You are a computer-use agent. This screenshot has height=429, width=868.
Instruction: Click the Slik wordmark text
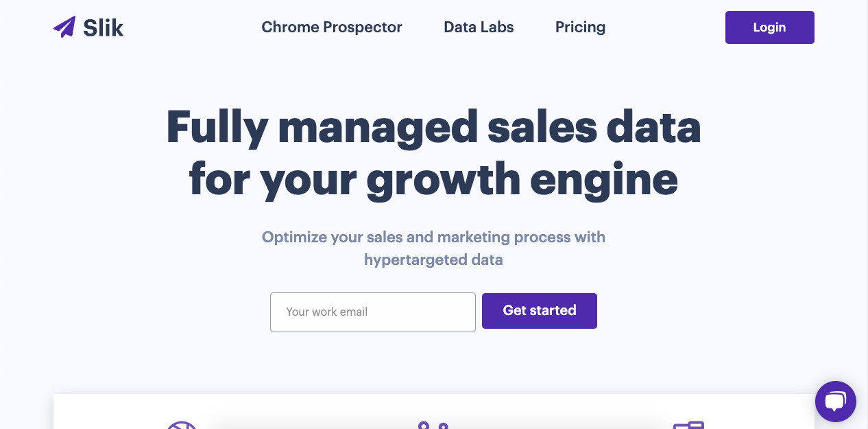104,27
